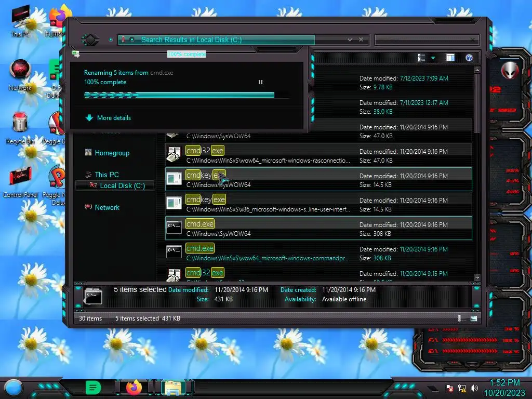
Task: Click the Alienware head gadget icon
Action: point(510,71)
